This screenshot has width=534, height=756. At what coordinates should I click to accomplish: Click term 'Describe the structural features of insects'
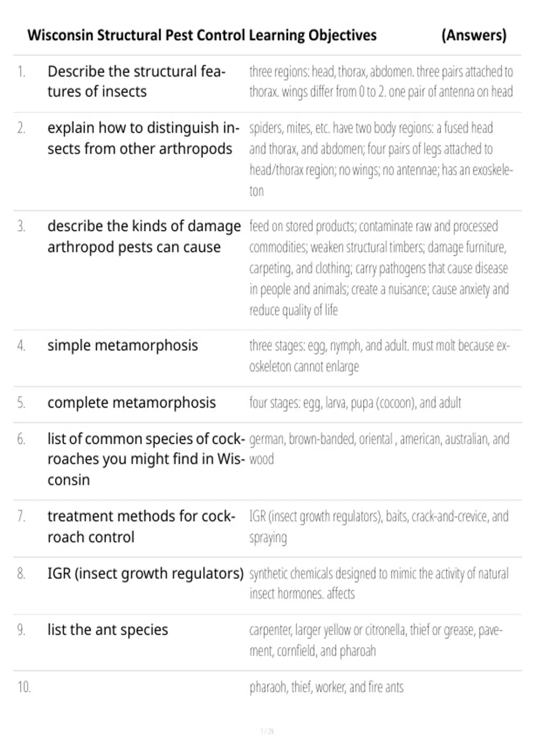[x=137, y=81]
